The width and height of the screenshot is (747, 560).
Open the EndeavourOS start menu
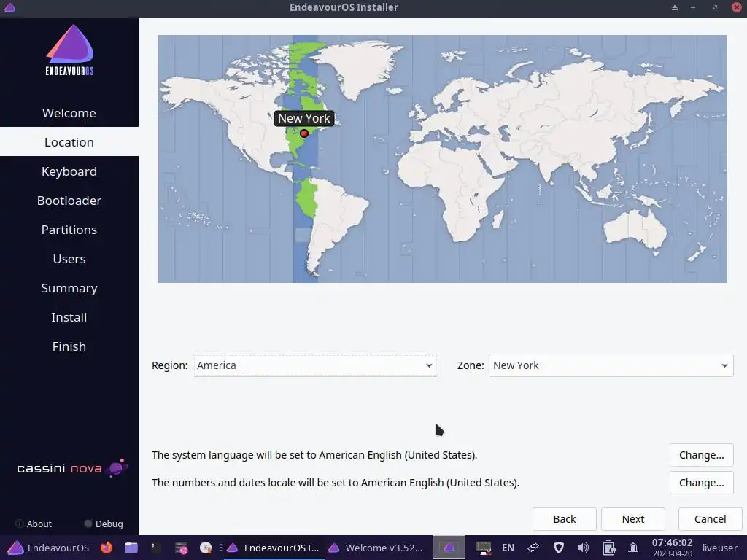(48, 548)
